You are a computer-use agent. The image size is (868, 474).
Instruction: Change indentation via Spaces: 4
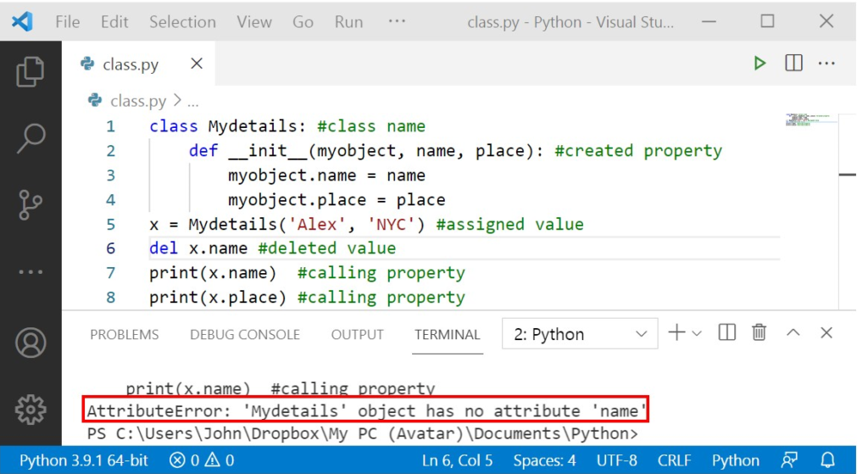point(545,460)
